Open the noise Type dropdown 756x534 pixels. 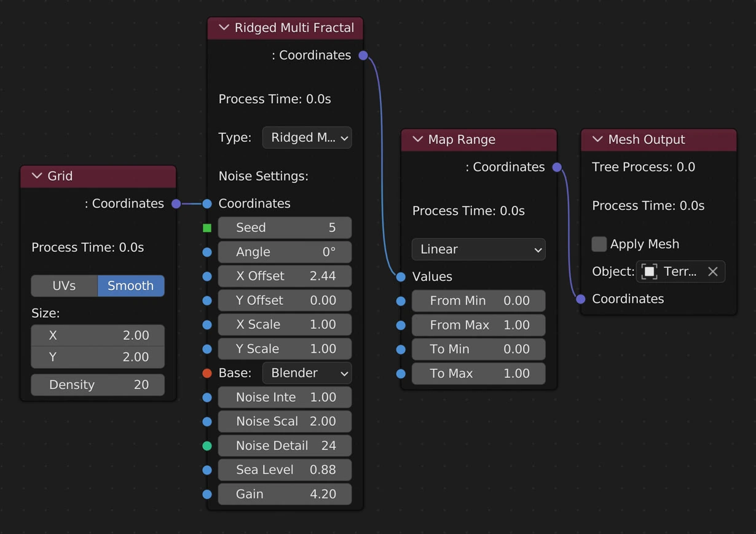point(307,138)
